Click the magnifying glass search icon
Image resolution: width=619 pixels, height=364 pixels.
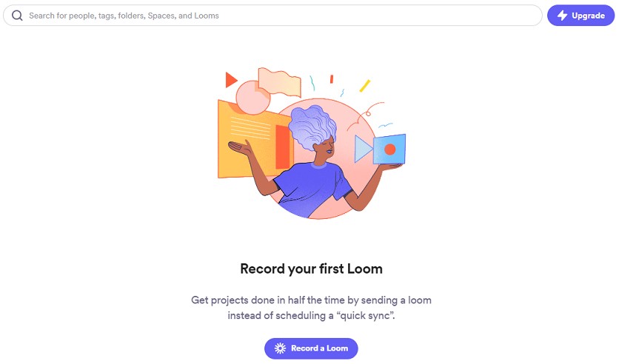(x=17, y=16)
